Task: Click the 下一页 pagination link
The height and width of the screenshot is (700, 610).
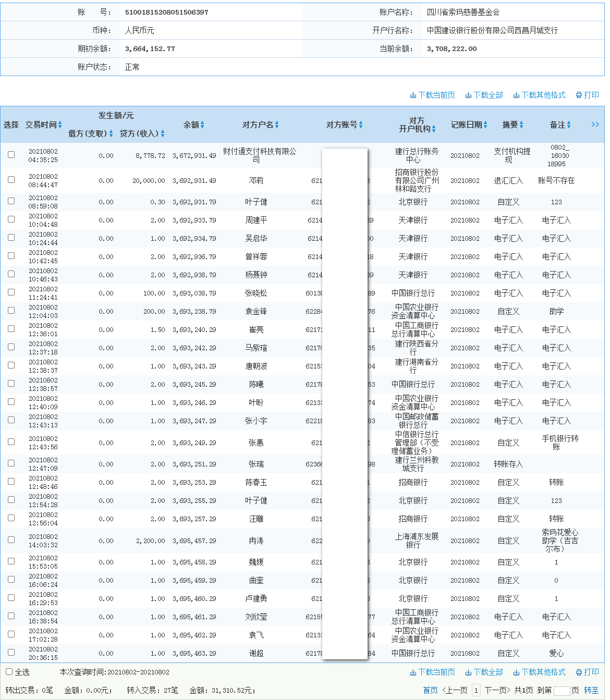Action: 496,690
